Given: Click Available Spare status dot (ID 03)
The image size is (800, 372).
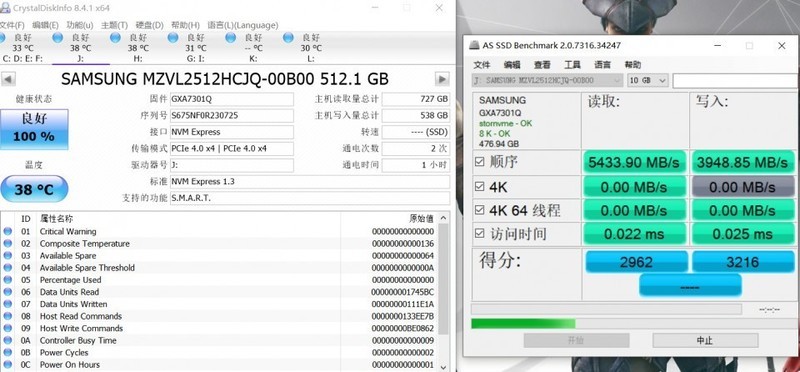Looking at the screenshot, I should click(x=8, y=256).
